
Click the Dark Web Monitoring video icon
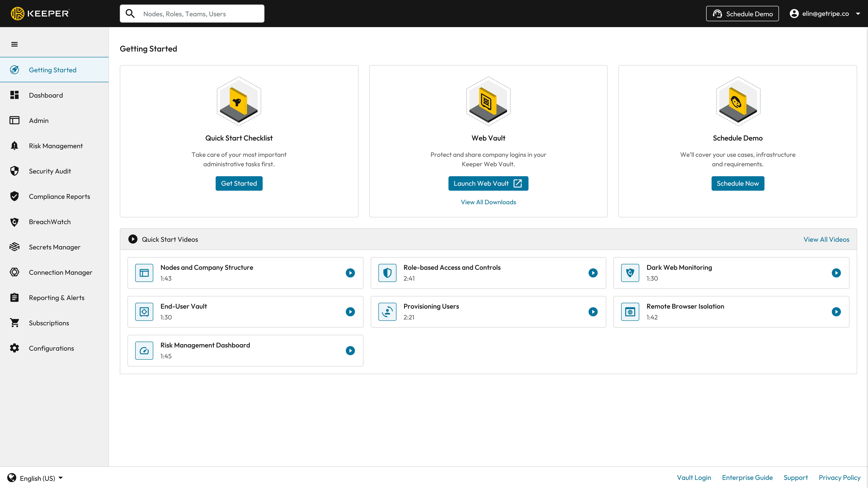(630, 273)
